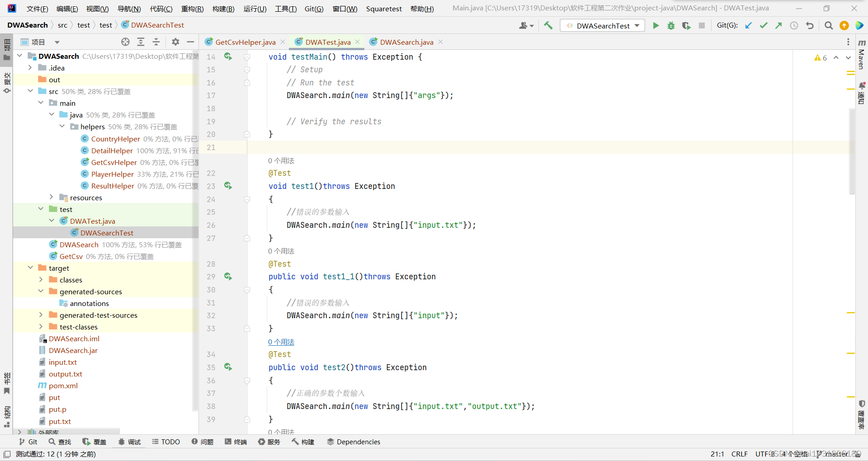The width and height of the screenshot is (868, 461).
Task: Open the pom.xml file
Action: (x=63, y=386)
